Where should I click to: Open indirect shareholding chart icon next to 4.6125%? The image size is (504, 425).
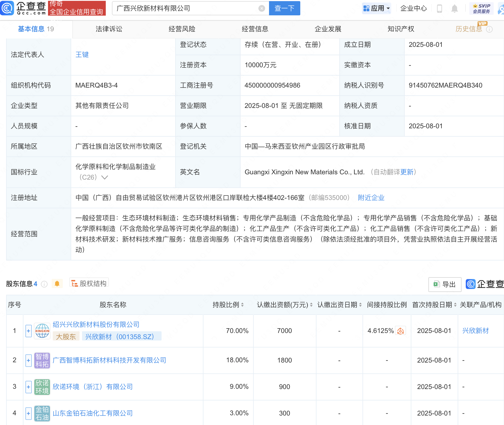click(400, 331)
